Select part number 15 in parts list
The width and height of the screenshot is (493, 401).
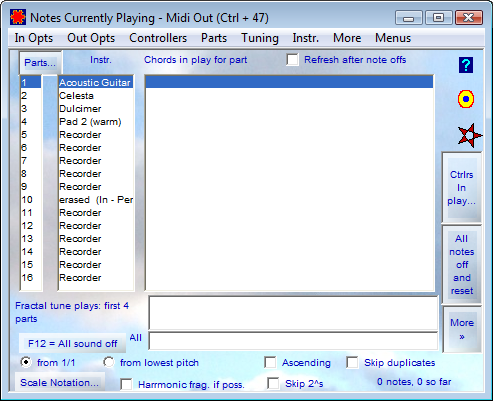coord(31,265)
